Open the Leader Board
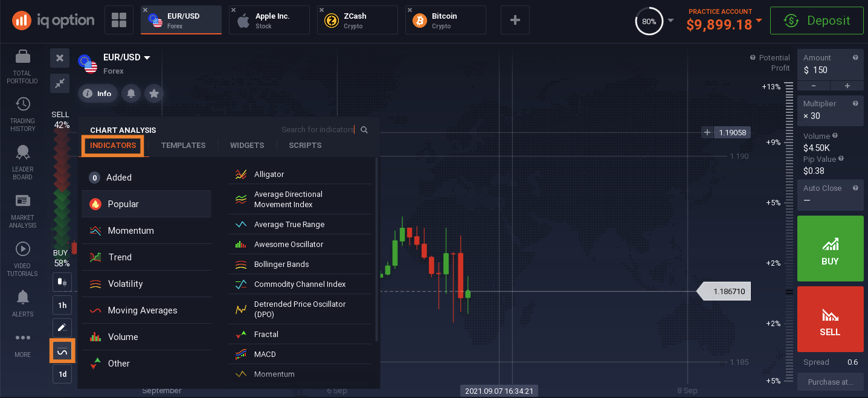This screenshot has width=868, height=398. (x=22, y=162)
